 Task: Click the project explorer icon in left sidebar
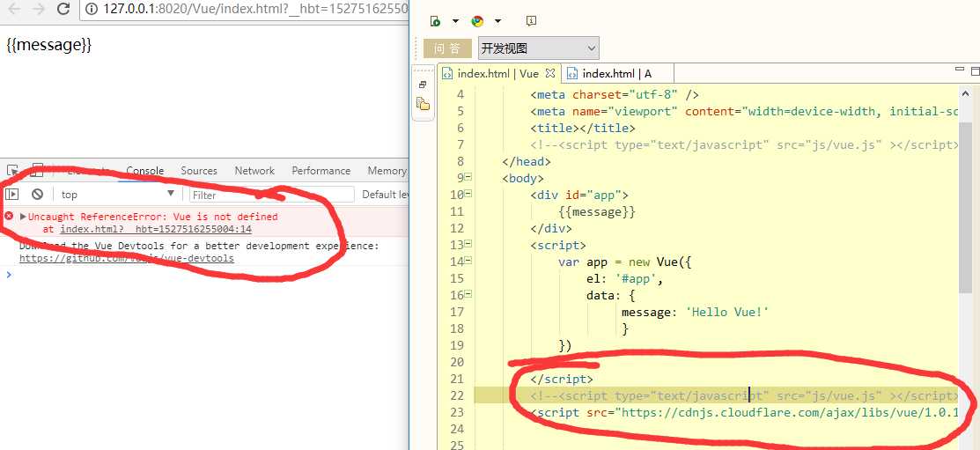pyautogui.click(x=424, y=104)
